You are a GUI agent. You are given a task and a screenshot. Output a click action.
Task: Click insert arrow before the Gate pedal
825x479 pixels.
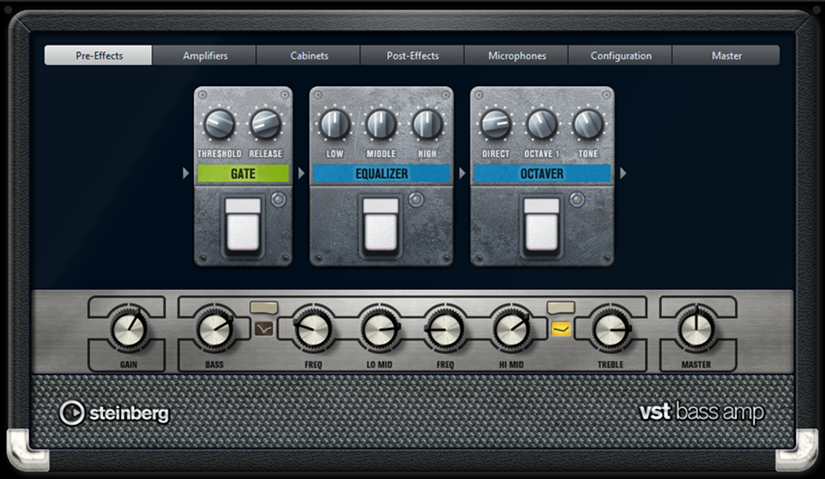point(185,173)
